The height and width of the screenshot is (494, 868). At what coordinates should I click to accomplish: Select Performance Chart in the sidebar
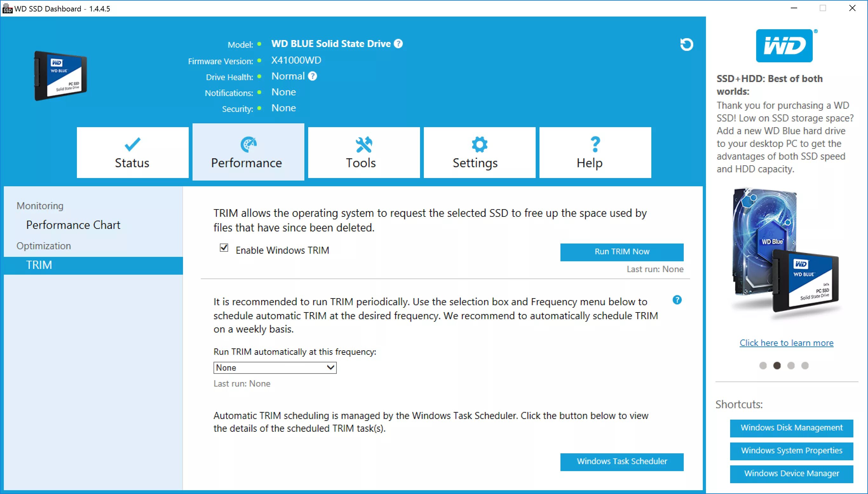(73, 225)
